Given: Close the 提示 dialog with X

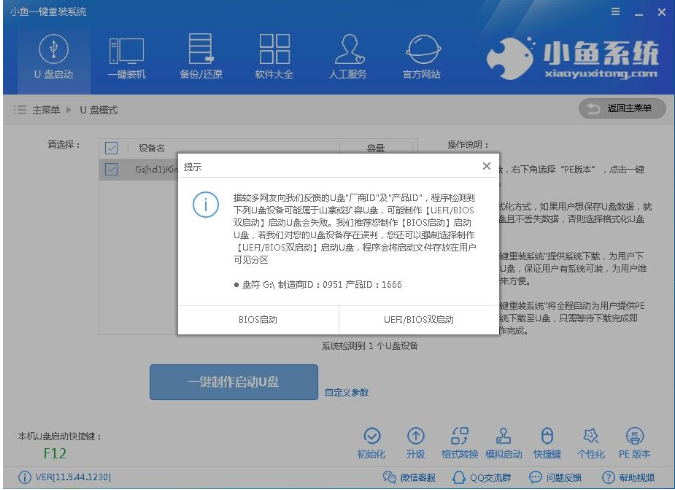Looking at the screenshot, I should click(x=486, y=166).
